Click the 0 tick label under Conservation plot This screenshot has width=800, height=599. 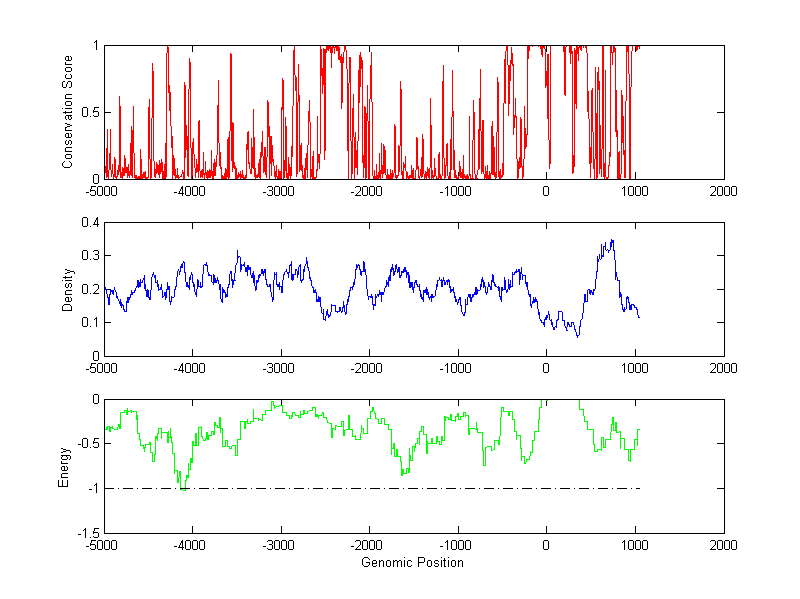point(546,190)
